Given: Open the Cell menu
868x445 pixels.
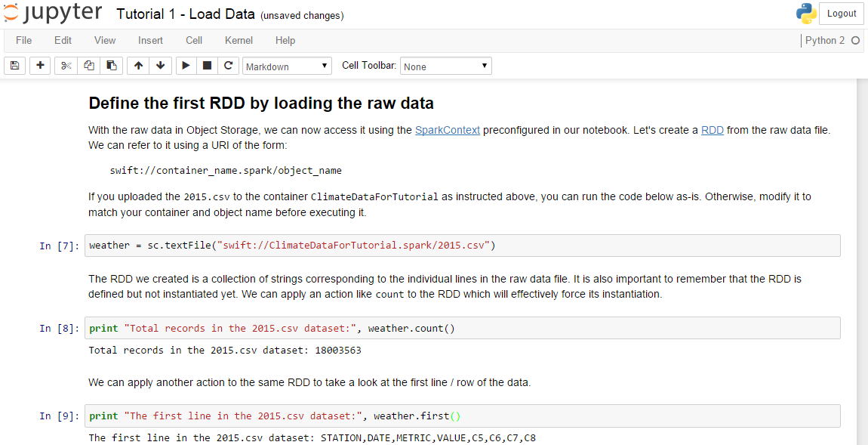Looking at the screenshot, I should [194, 41].
